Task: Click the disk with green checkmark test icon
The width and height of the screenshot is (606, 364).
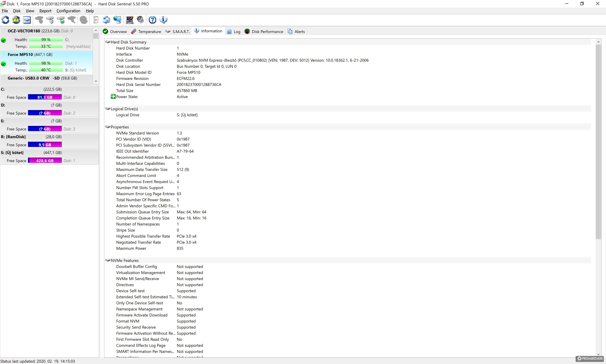Action: (61, 20)
